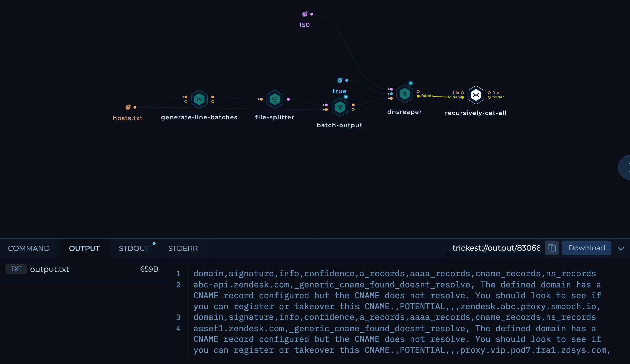Click the file-splitter node icon
630x364 pixels.
click(274, 98)
